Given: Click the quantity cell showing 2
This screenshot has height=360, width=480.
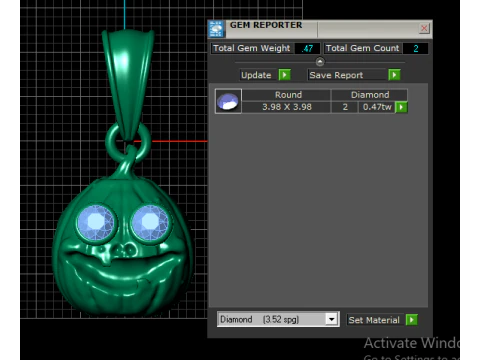Looking at the screenshot, I should coord(345,107).
